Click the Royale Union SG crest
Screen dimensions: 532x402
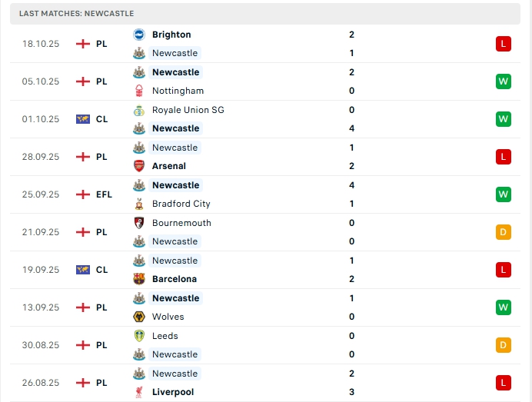pyautogui.click(x=139, y=110)
